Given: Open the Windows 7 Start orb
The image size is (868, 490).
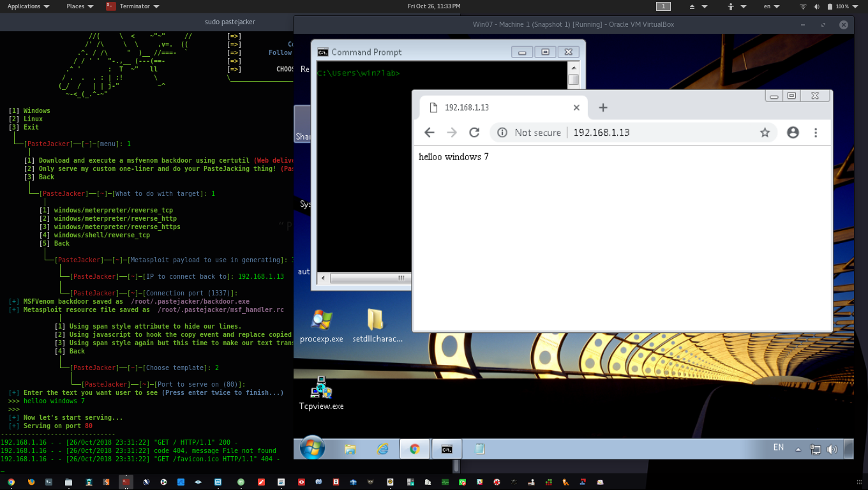Looking at the screenshot, I should pyautogui.click(x=311, y=448).
